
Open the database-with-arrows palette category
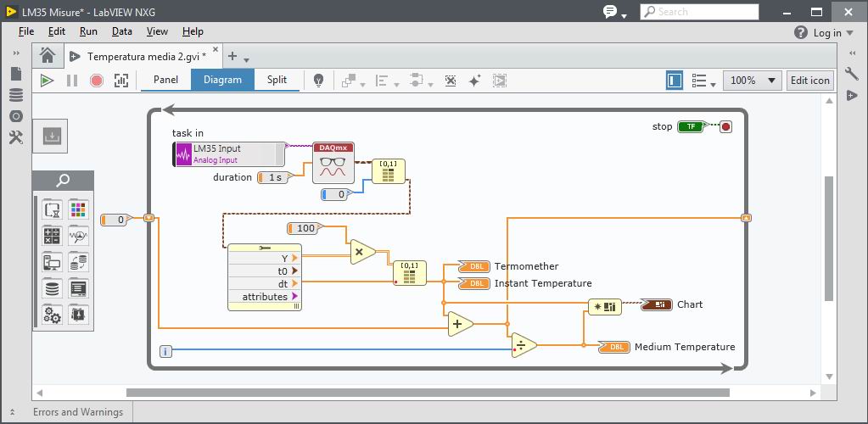(x=79, y=262)
